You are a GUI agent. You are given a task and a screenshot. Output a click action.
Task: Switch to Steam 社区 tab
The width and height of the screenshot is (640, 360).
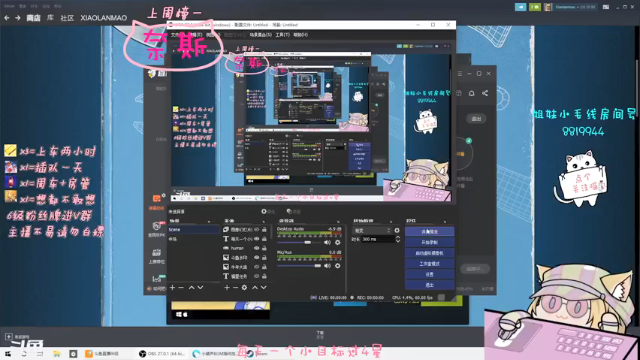click(x=67, y=18)
